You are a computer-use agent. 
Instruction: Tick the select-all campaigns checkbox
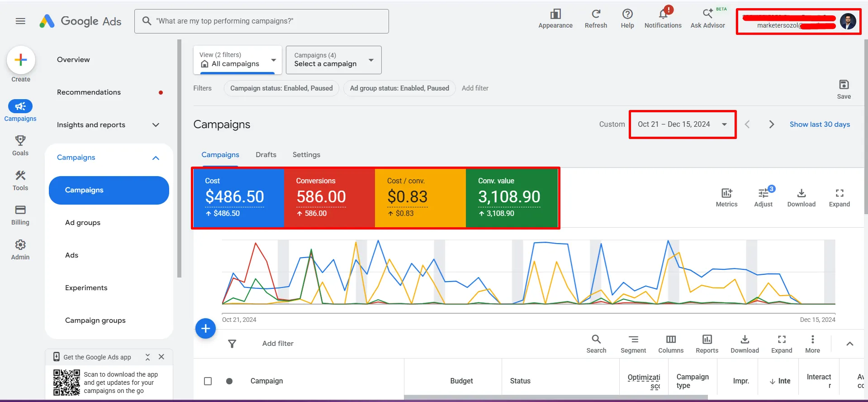coord(208,381)
